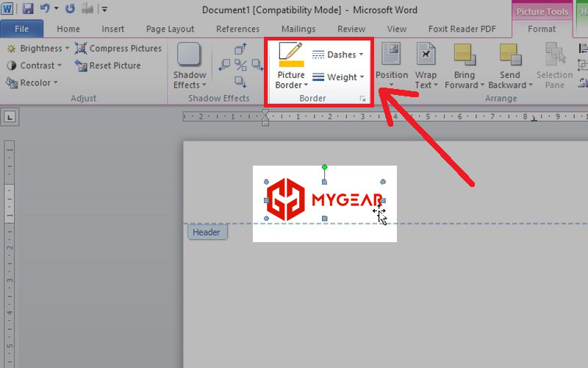This screenshot has height=368, width=588.
Task: Nudge shadow up icon
Action: click(240, 50)
